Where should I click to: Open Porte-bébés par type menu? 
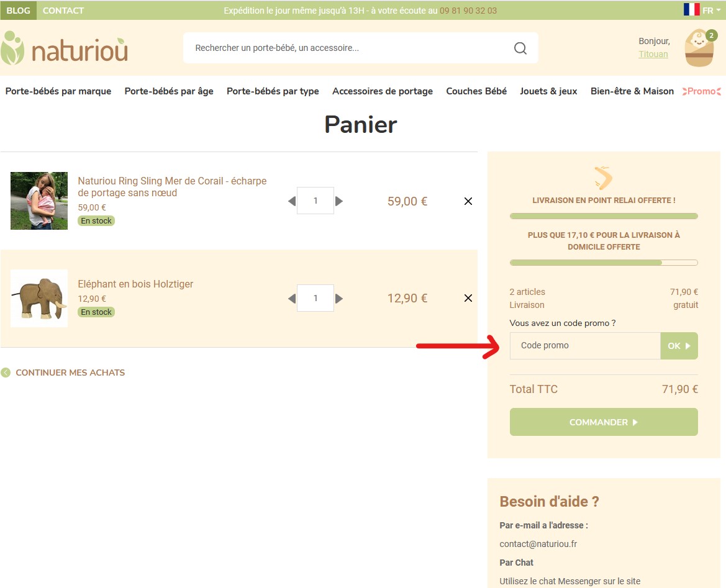[273, 91]
